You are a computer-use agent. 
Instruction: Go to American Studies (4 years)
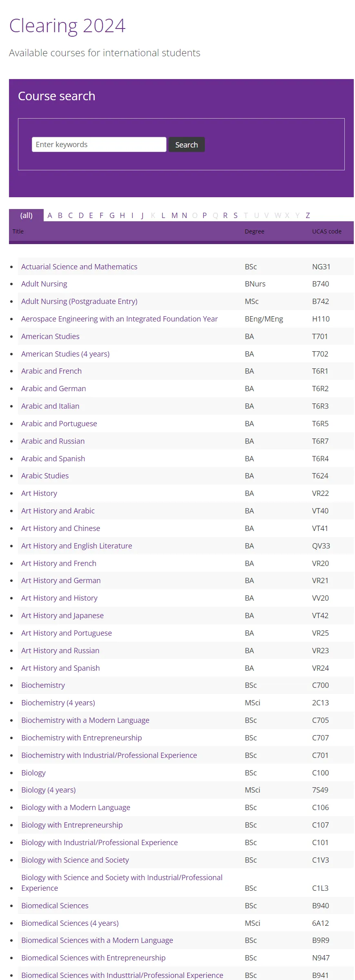pyautogui.click(x=65, y=354)
